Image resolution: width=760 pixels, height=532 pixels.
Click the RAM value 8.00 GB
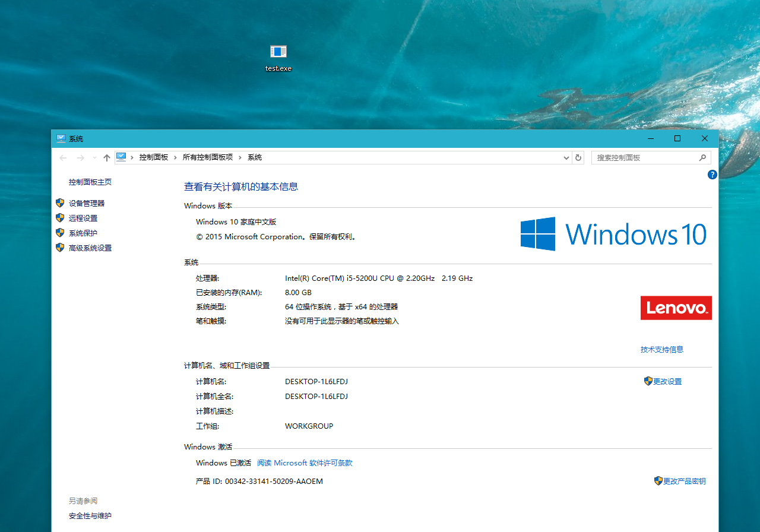pos(298,293)
